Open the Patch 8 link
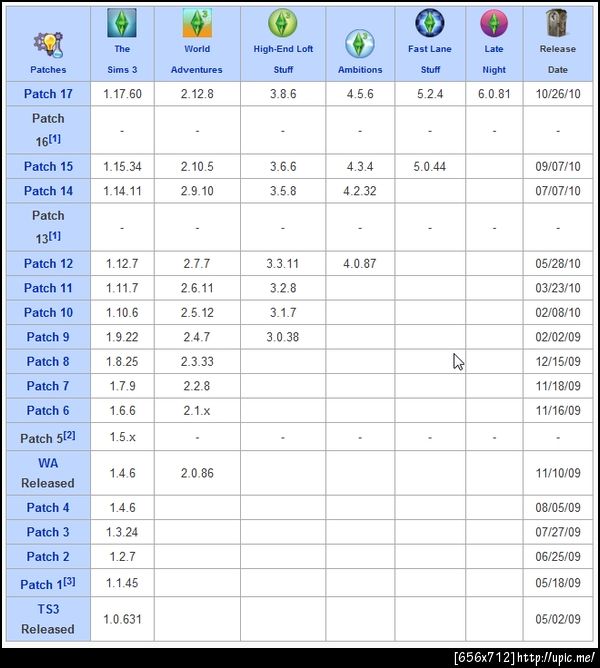This screenshot has width=600, height=668. (x=48, y=362)
